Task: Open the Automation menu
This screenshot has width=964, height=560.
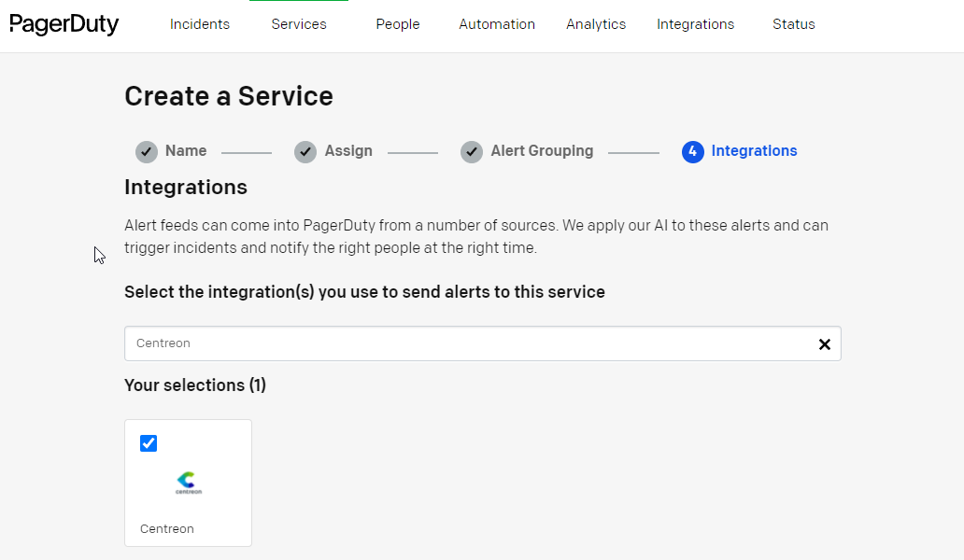Action: 497,24
